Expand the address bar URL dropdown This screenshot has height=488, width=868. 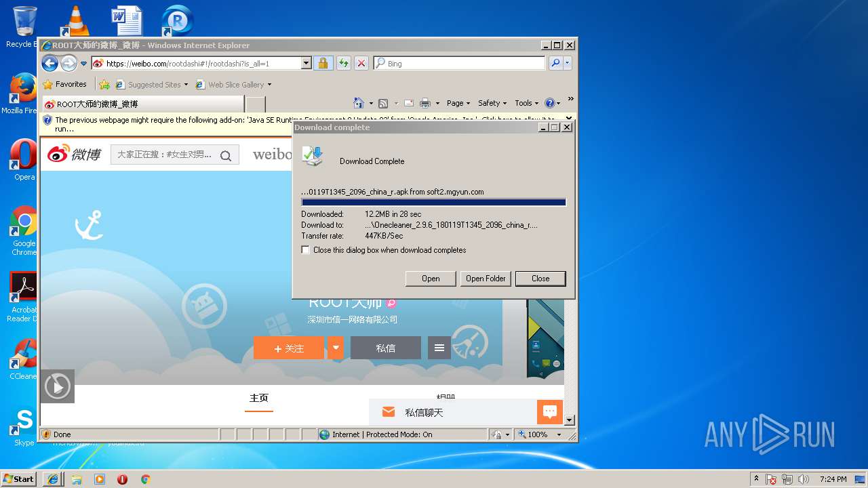306,63
